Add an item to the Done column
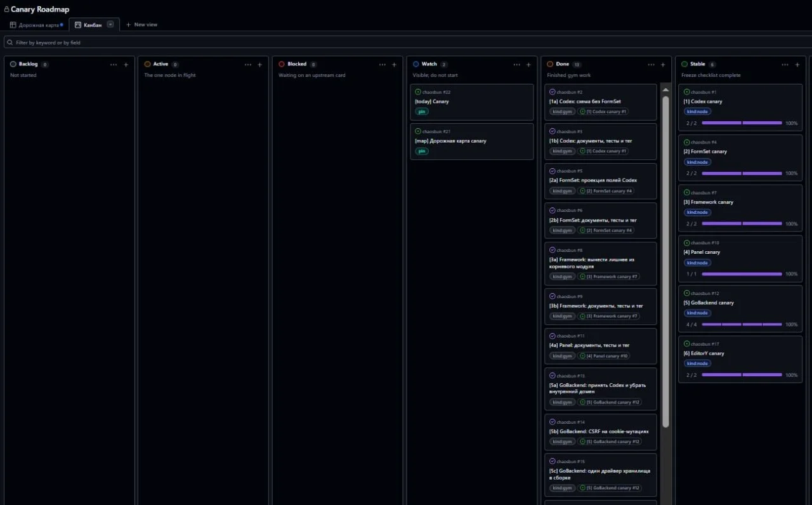812x505 pixels. coord(663,64)
